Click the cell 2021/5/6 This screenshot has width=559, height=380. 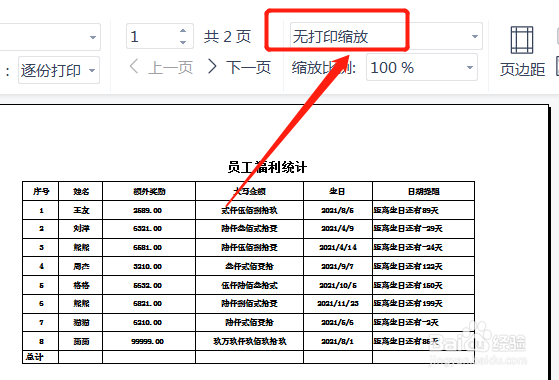coord(338,323)
